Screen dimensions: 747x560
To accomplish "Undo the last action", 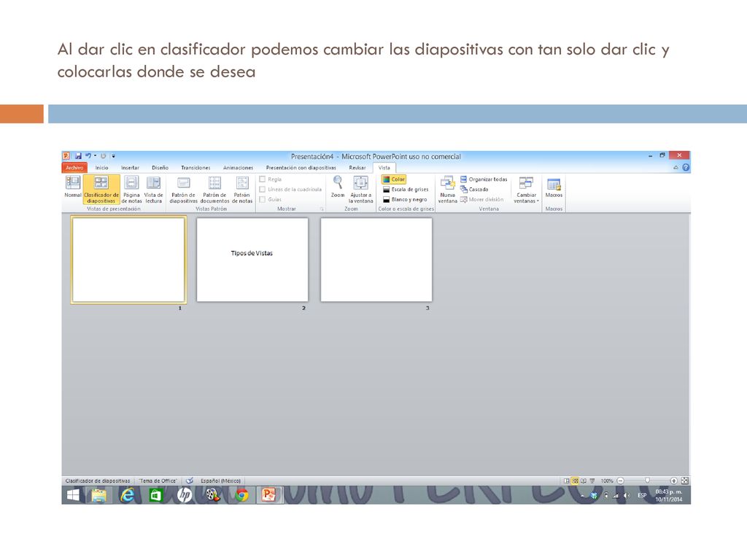I will (88, 156).
